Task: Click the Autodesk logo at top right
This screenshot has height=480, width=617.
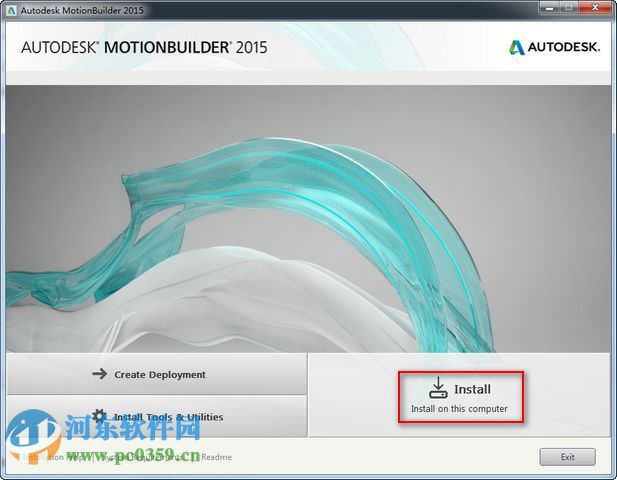Action: point(554,47)
